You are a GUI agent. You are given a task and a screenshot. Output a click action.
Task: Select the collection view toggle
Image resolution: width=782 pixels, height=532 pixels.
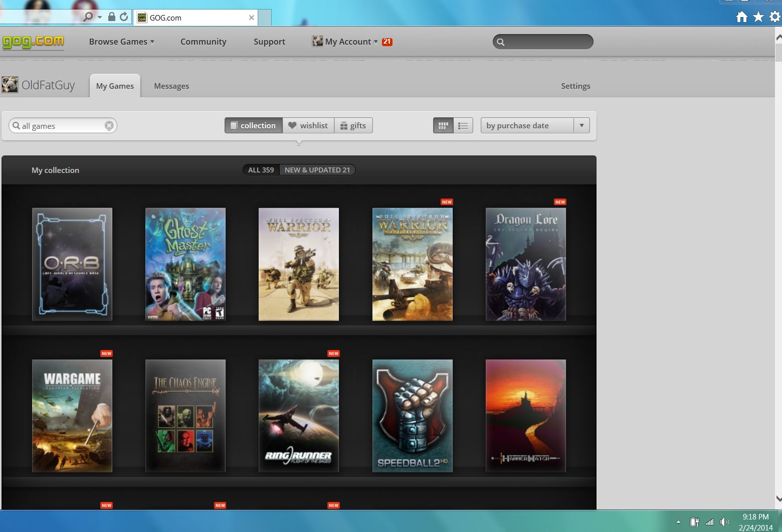click(x=254, y=125)
